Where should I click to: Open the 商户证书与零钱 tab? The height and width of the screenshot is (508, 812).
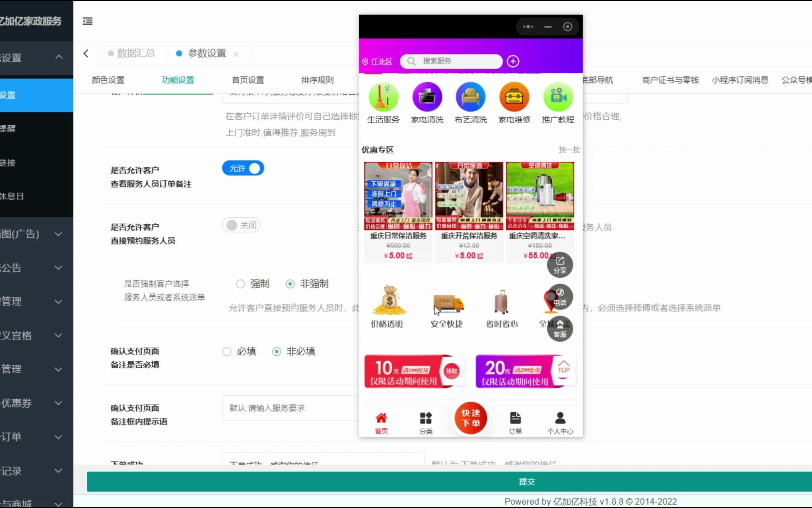point(670,80)
